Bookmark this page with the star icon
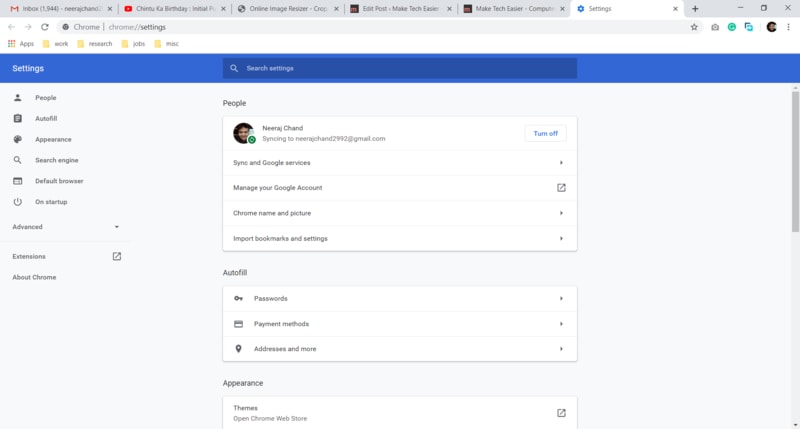Screen dimensions: 800x429 (694, 27)
